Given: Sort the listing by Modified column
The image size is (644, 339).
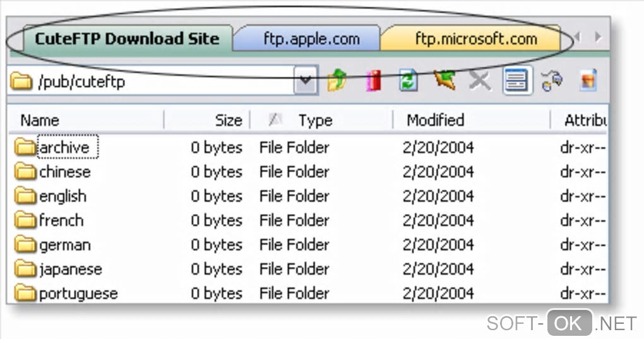Looking at the screenshot, I should [435, 120].
